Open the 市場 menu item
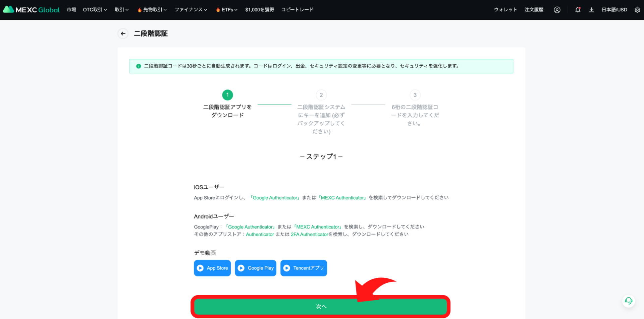This screenshot has height=319, width=644. tap(71, 10)
